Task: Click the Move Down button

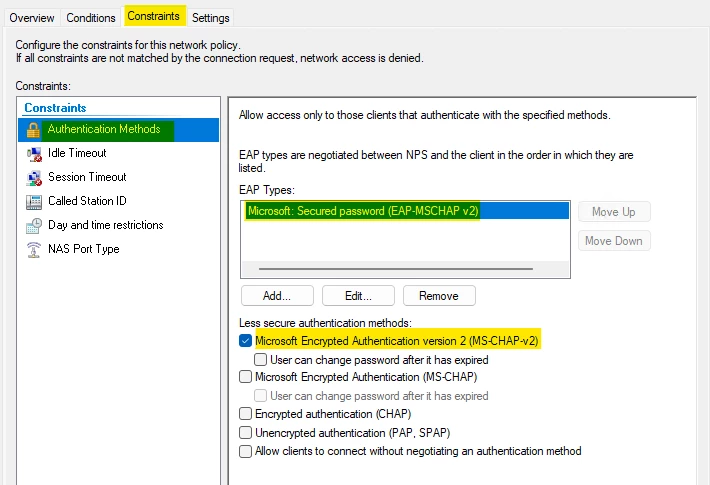Action: (614, 241)
